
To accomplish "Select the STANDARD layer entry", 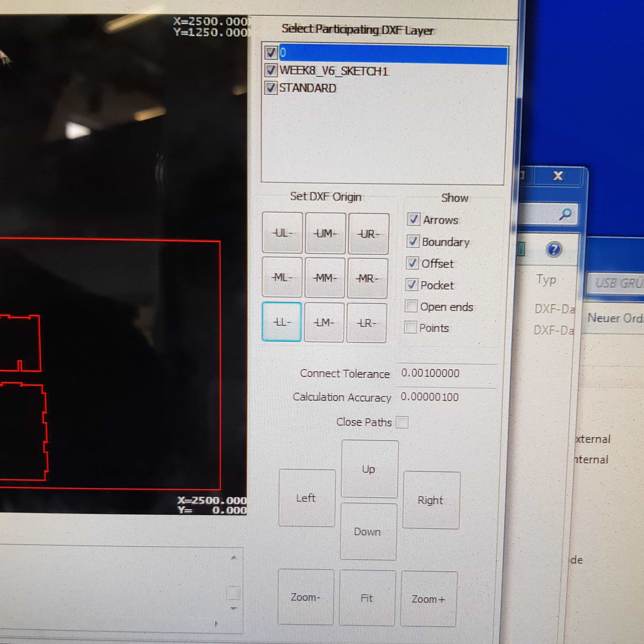I will pos(307,88).
